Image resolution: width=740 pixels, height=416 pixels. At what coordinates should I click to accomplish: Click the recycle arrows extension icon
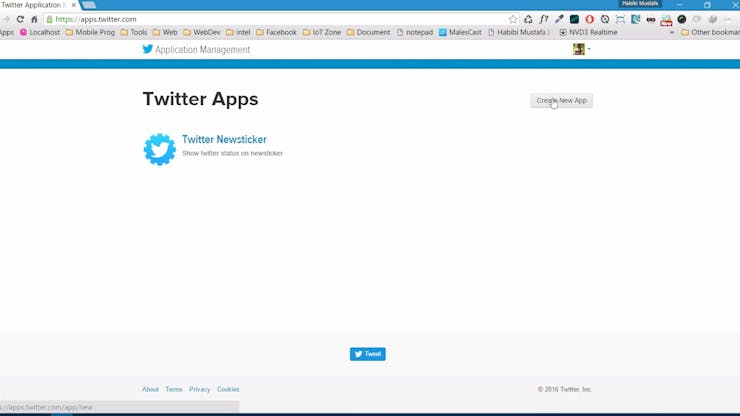coord(528,19)
